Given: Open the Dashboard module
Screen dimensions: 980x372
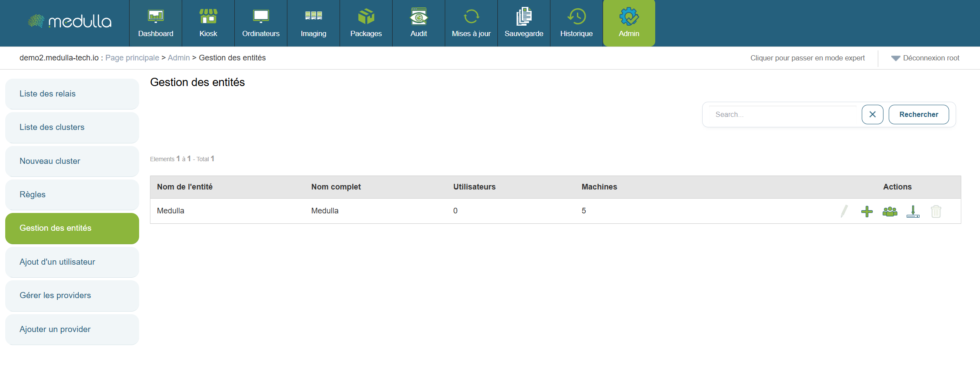Looking at the screenshot, I should pos(156,23).
